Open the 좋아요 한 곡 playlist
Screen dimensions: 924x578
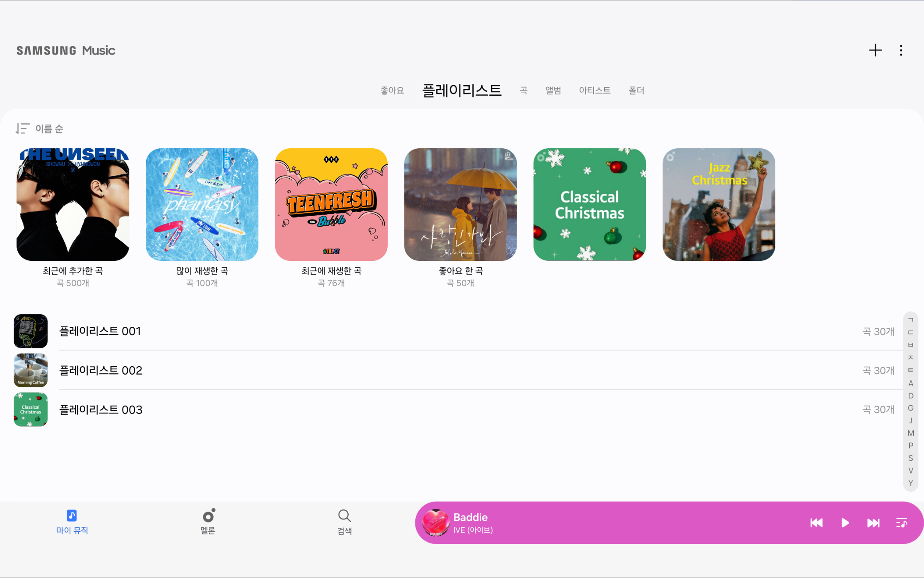point(460,204)
